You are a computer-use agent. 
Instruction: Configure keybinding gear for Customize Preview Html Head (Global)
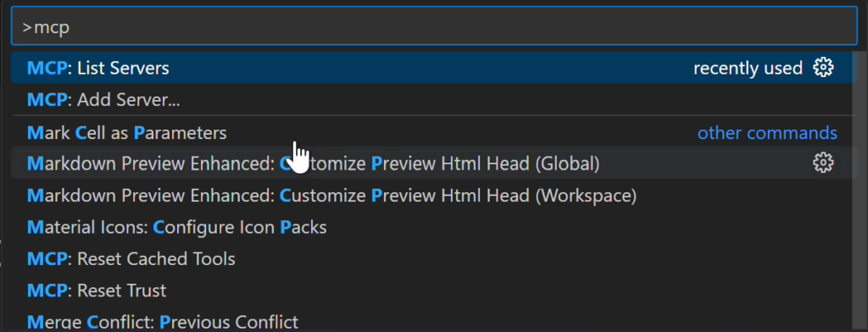[823, 163]
